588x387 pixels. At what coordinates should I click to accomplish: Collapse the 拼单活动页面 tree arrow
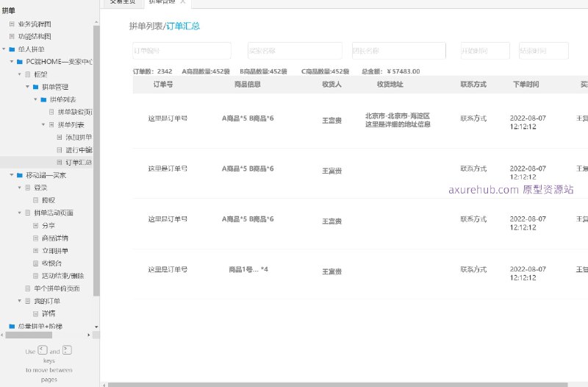click(x=20, y=213)
